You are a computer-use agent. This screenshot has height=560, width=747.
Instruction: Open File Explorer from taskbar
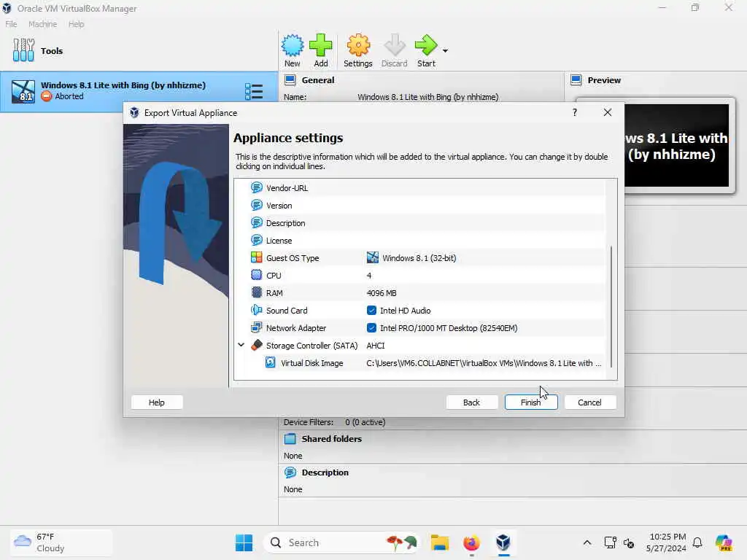pyautogui.click(x=439, y=542)
